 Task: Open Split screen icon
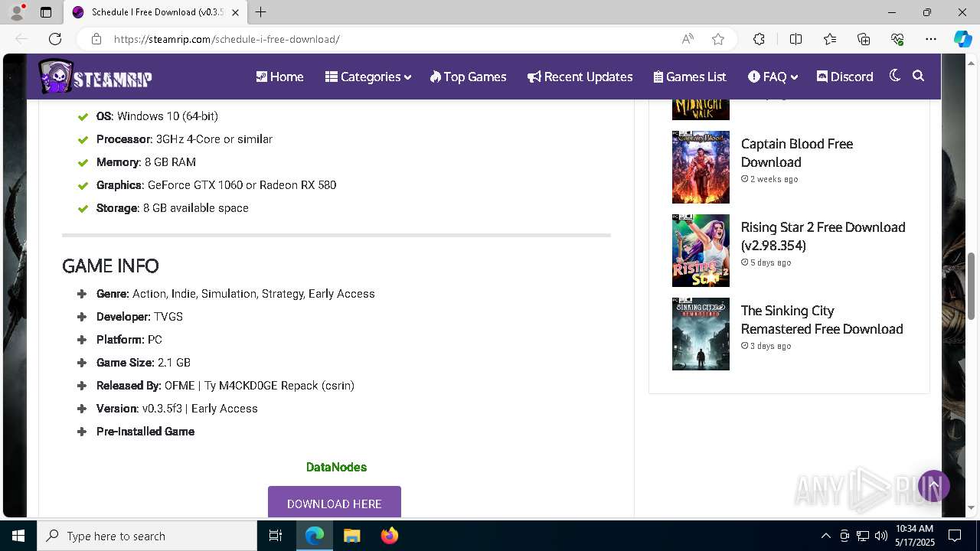click(795, 39)
